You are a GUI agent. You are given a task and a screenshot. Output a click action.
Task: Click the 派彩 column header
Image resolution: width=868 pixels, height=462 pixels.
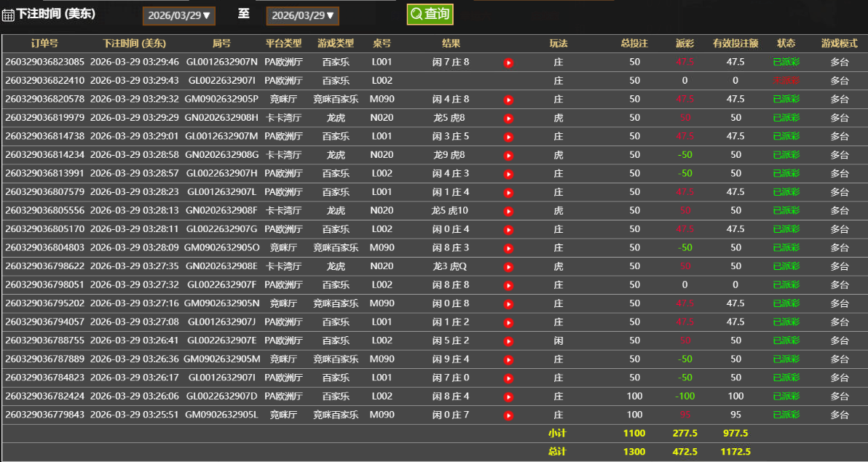pos(684,44)
